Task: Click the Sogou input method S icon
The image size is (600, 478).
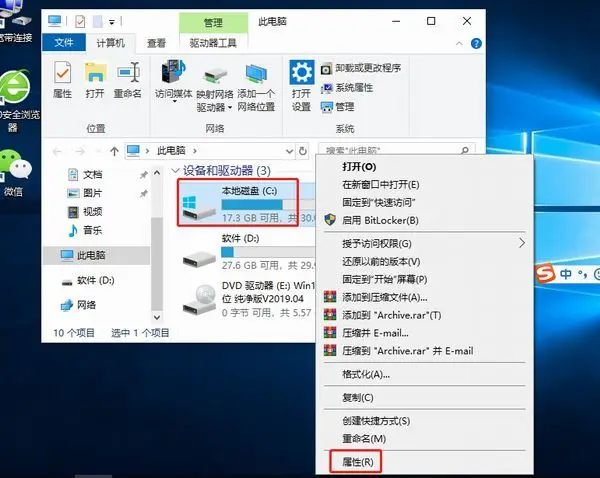Action: 546,272
